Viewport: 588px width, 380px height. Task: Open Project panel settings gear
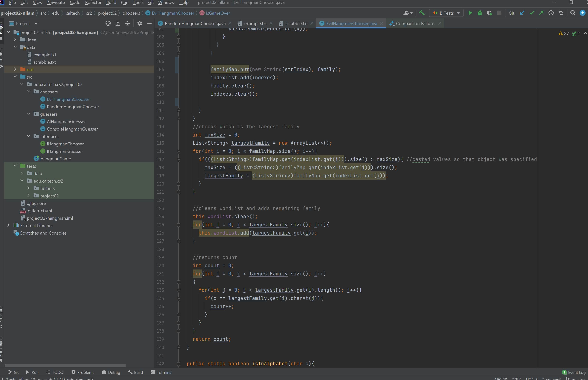[x=139, y=23]
